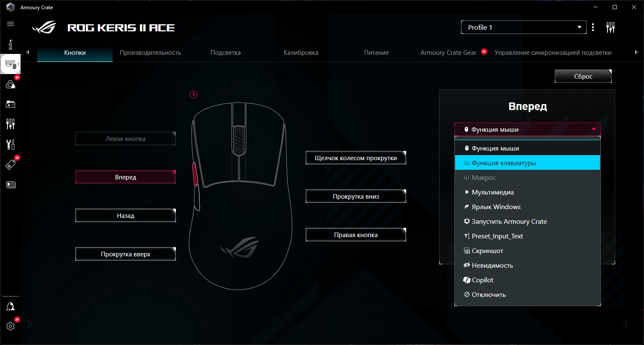
Task: Open the news sidebar icon
Action: click(x=10, y=184)
